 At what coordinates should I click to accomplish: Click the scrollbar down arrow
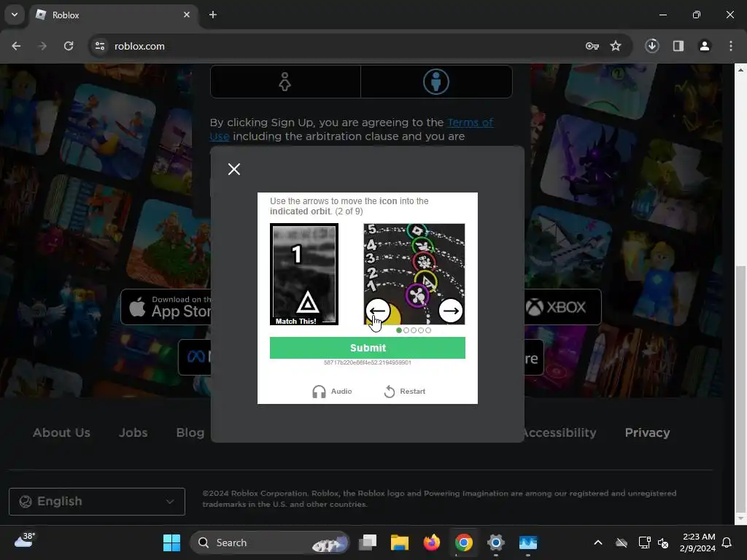coord(740,518)
